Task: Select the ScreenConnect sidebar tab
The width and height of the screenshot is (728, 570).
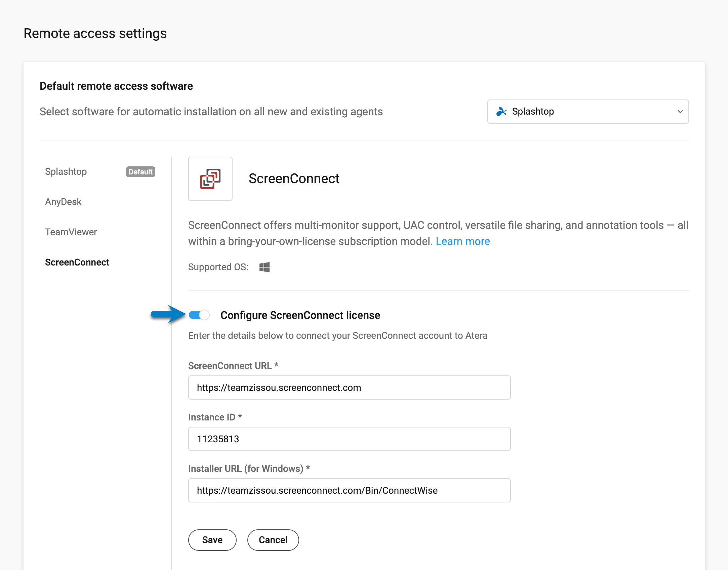Action: click(77, 262)
